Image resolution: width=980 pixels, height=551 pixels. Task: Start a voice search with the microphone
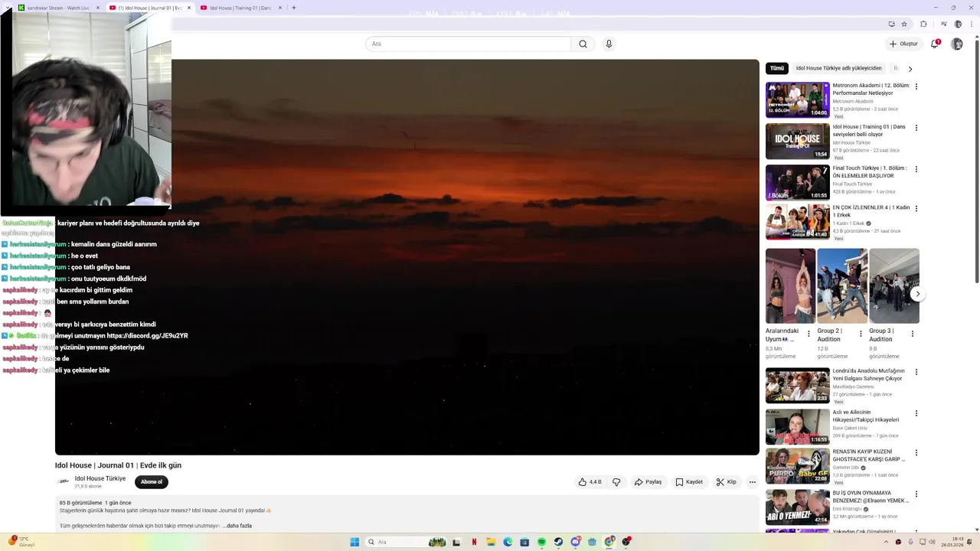[609, 44]
